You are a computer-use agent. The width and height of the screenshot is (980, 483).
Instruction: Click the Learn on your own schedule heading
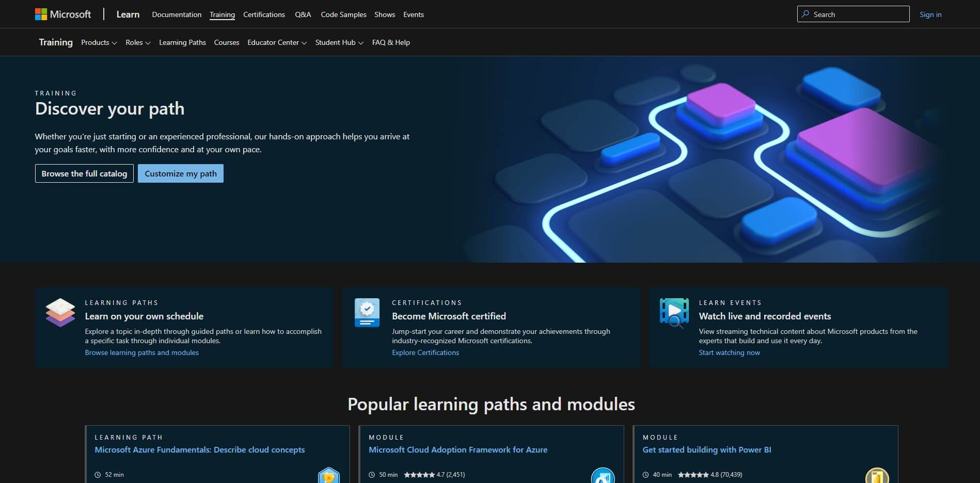[144, 316]
